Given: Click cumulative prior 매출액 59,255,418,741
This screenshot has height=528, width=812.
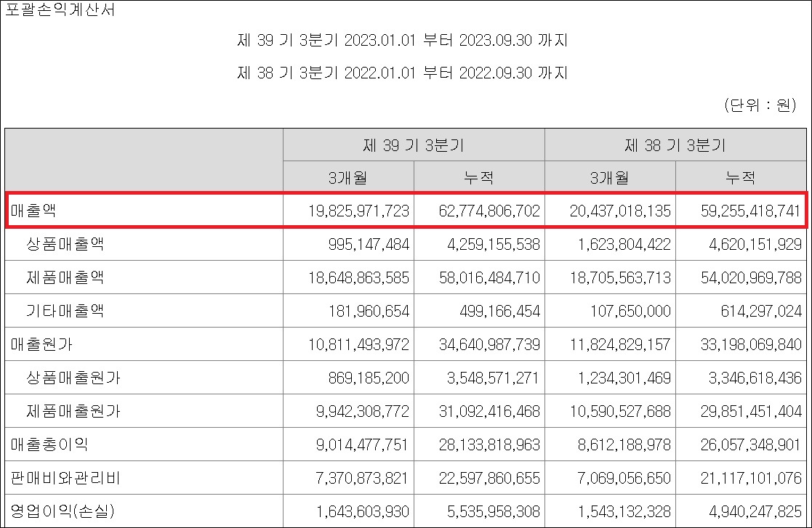Looking at the screenshot, I should click(x=751, y=211).
